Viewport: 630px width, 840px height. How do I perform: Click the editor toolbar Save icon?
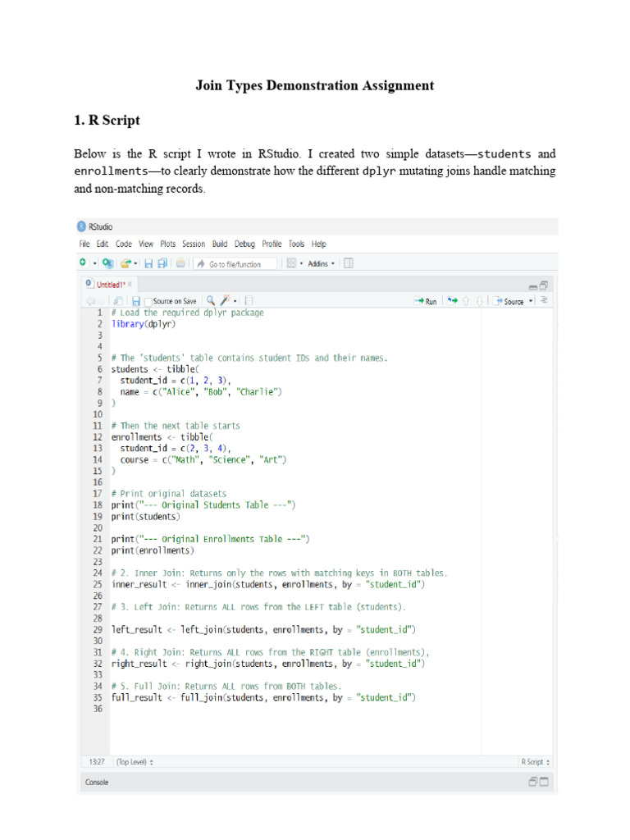click(x=136, y=302)
